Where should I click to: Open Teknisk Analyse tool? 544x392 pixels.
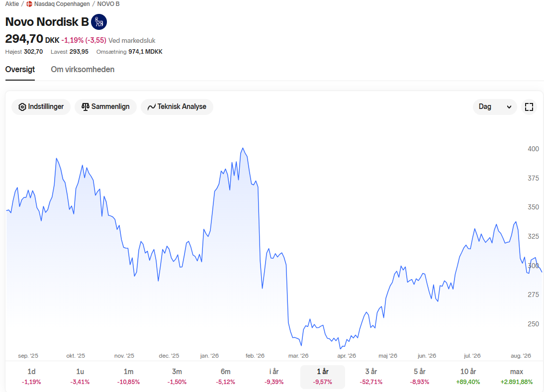[x=177, y=106]
